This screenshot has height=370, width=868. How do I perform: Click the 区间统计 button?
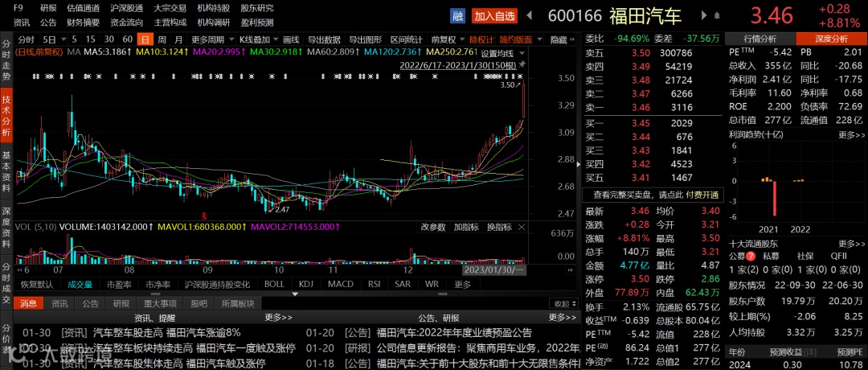pyautogui.click(x=407, y=40)
